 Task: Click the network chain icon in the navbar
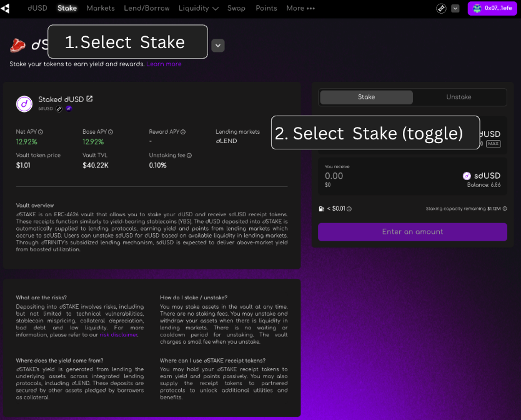pyautogui.click(x=441, y=8)
